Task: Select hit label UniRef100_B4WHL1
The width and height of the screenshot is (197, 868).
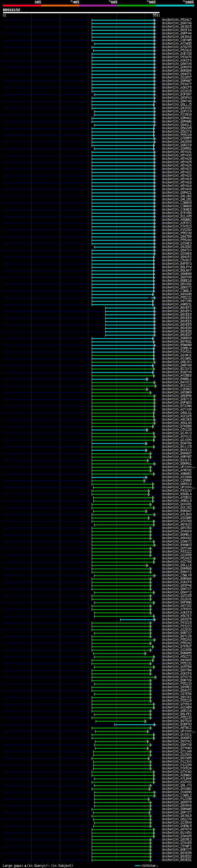Action: point(177,379)
